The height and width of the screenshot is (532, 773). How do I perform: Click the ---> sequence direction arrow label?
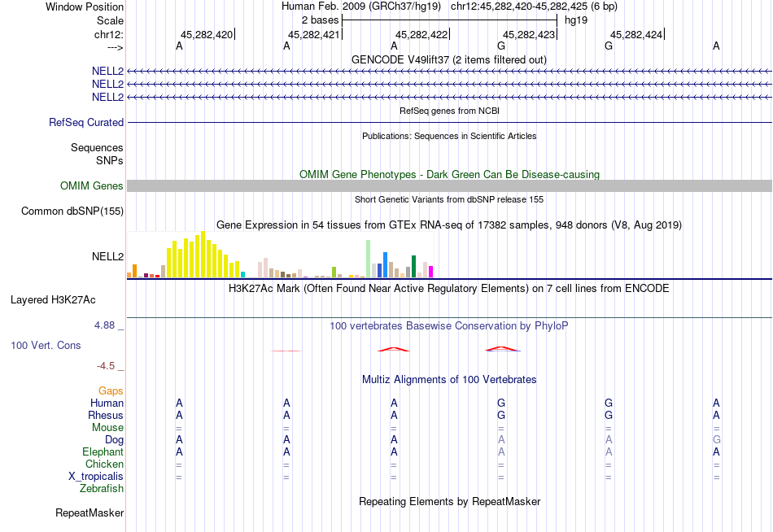click(116, 47)
